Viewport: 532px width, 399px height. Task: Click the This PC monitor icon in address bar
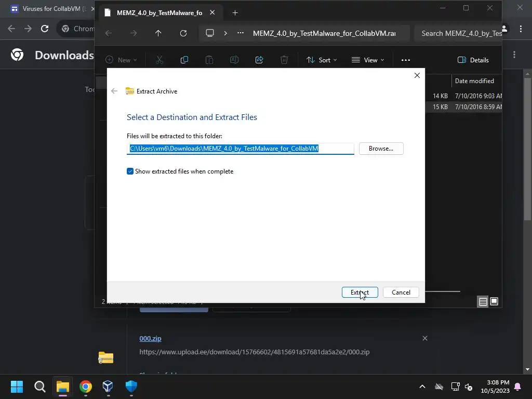click(x=210, y=33)
